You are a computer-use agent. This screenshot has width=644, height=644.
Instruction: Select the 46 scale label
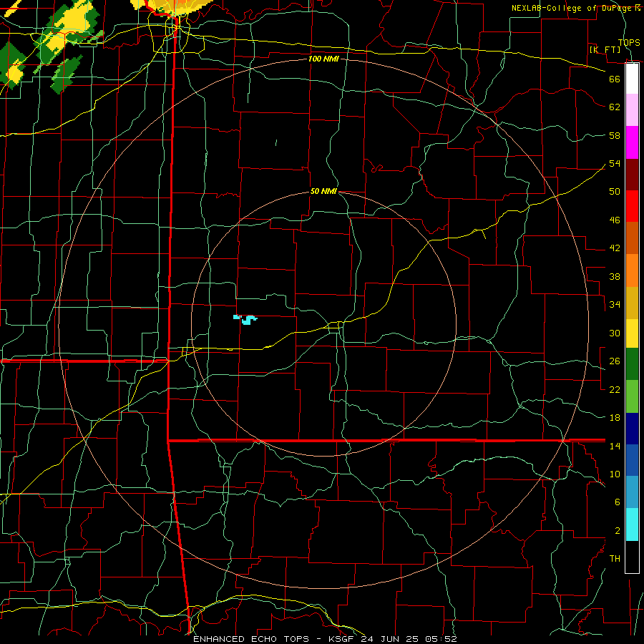tap(615, 220)
